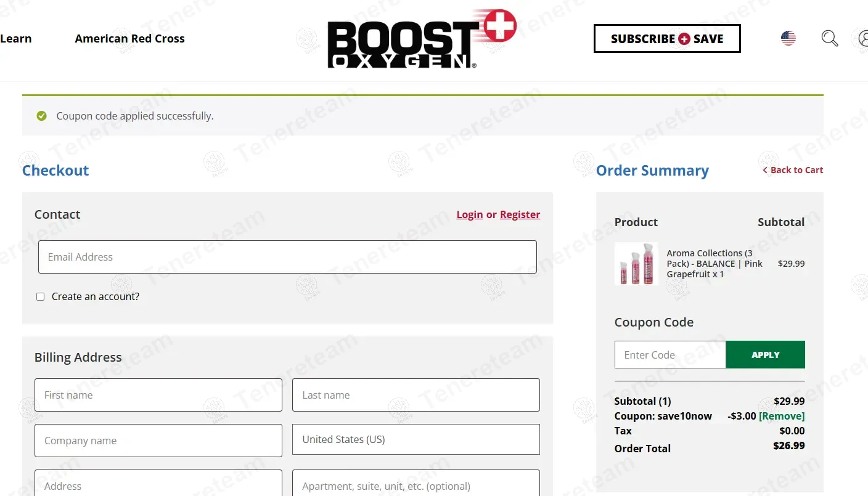
Task: Click the Login link
Action: pos(469,214)
